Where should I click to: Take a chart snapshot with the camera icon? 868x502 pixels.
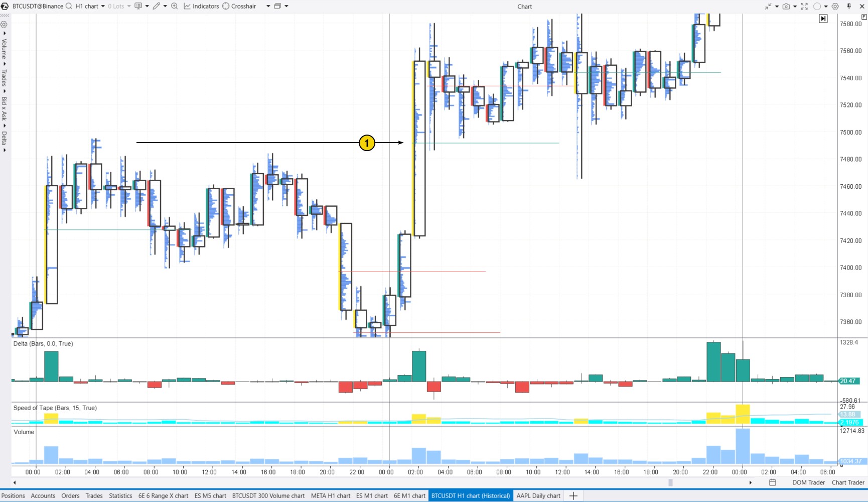point(786,6)
